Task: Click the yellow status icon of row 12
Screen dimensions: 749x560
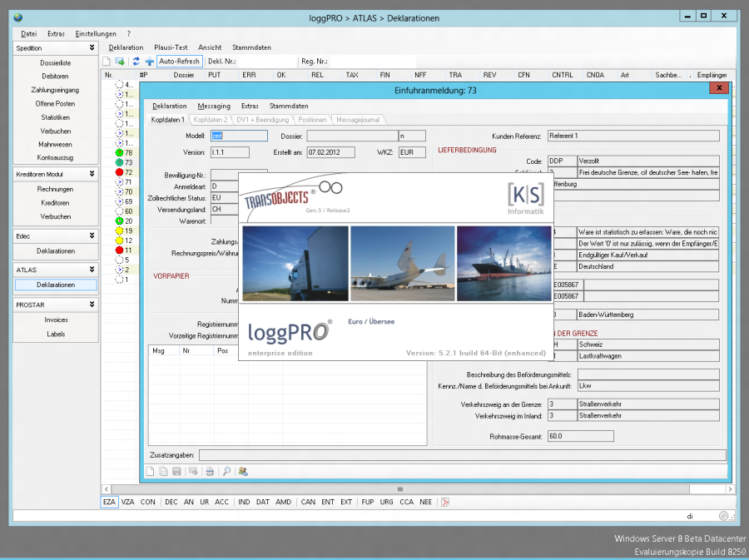Action: click(119, 240)
